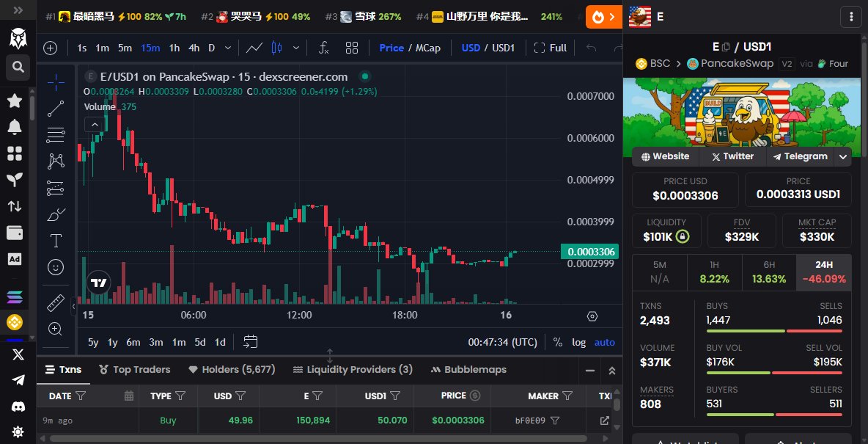Select the forecasting position tool

[x=56, y=188]
